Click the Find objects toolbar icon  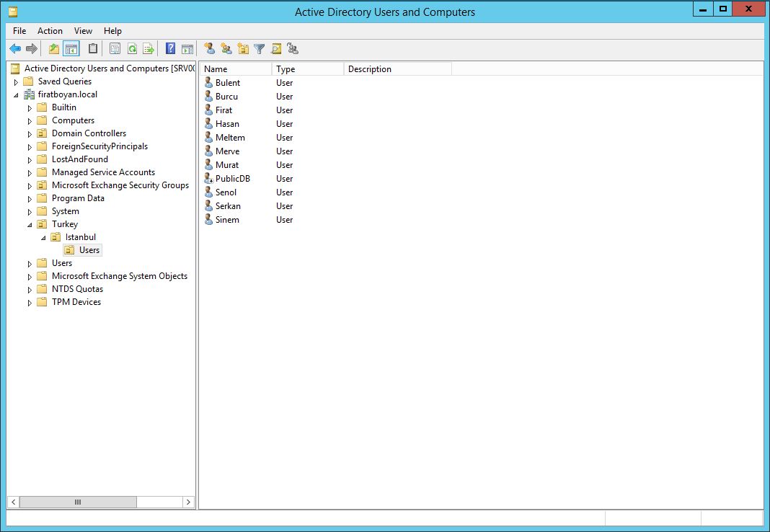point(276,49)
